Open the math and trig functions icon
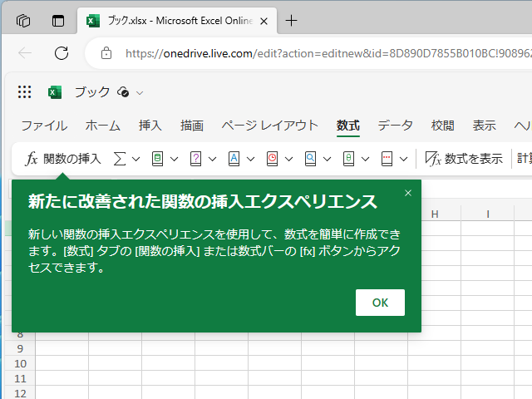 (348, 159)
